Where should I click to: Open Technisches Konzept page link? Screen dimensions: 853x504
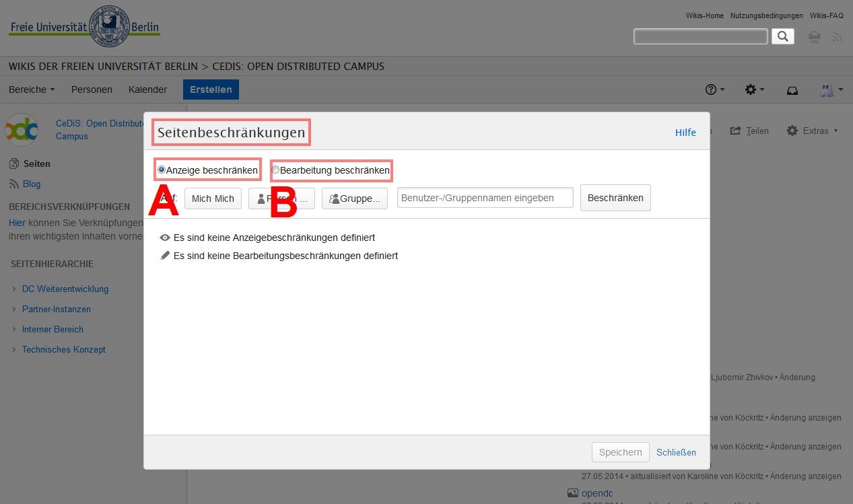(x=64, y=350)
